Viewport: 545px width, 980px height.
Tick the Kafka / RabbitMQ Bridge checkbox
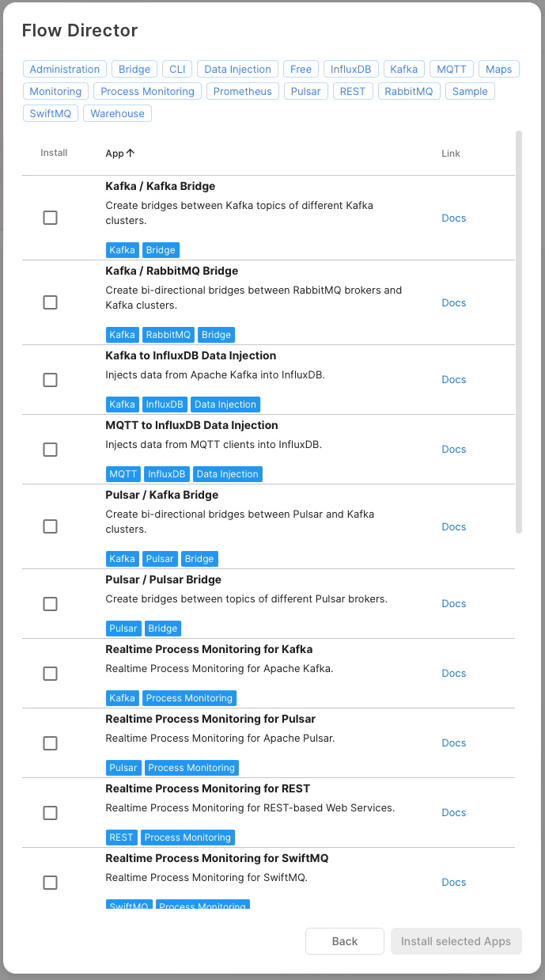[51, 302]
